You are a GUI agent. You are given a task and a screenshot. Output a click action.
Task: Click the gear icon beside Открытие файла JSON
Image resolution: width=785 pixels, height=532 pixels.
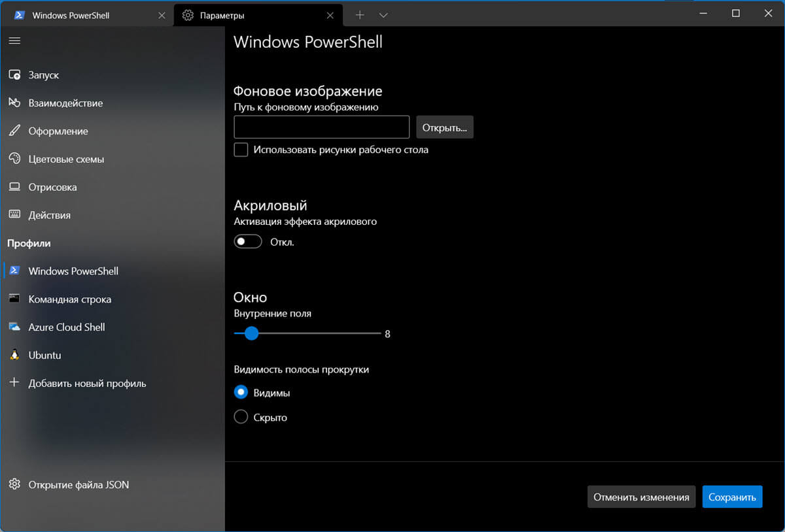[x=14, y=484]
